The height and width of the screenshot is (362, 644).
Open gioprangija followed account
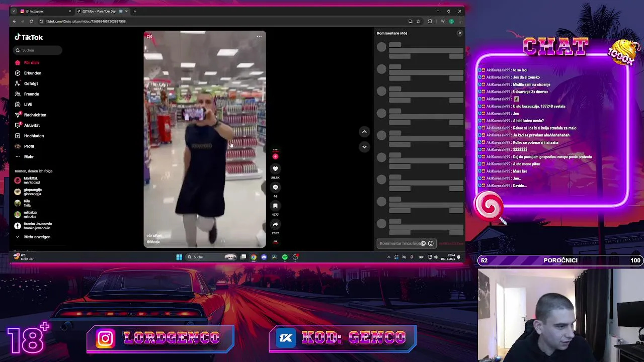point(32,192)
